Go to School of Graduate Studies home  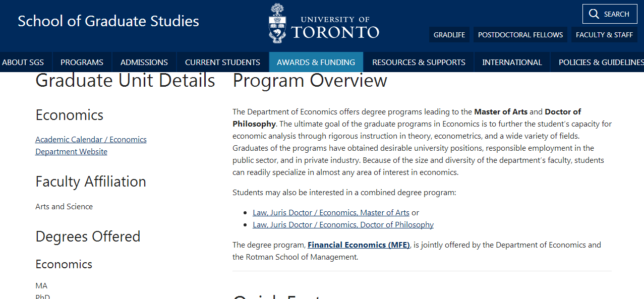tap(108, 21)
